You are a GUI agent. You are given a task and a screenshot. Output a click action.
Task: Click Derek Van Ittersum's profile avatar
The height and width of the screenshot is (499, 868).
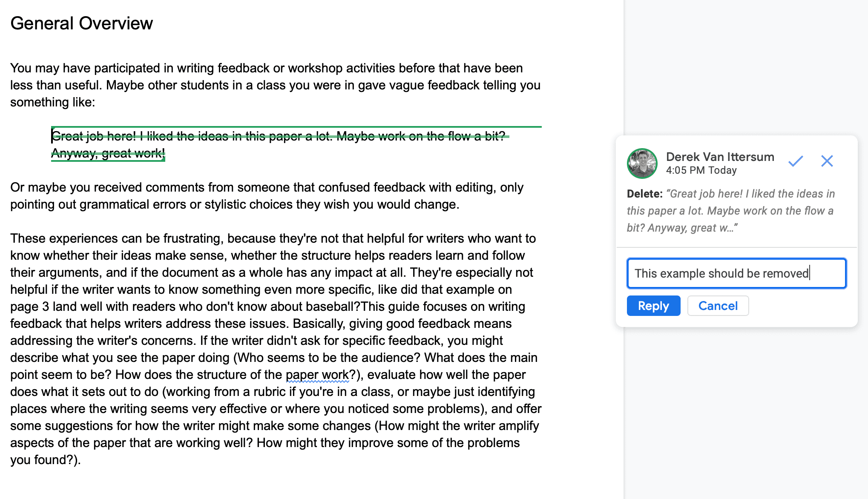pyautogui.click(x=642, y=163)
